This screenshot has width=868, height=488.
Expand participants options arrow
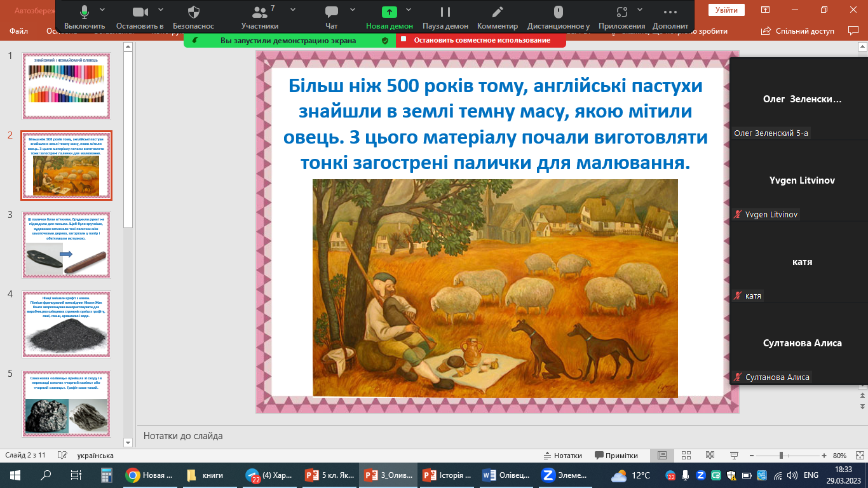pyautogui.click(x=292, y=10)
